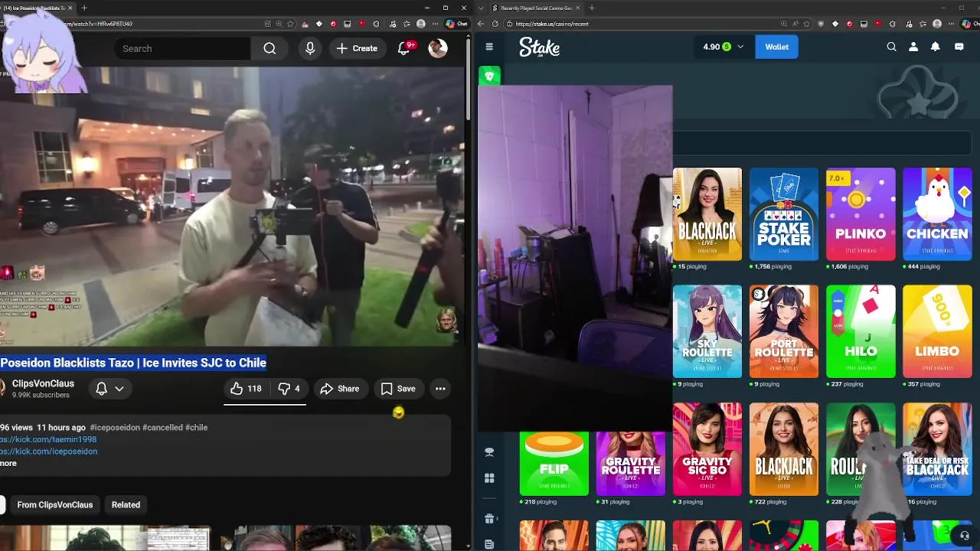Click the Stake sidebar casino icon
980x551 pixels.
coord(489,452)
